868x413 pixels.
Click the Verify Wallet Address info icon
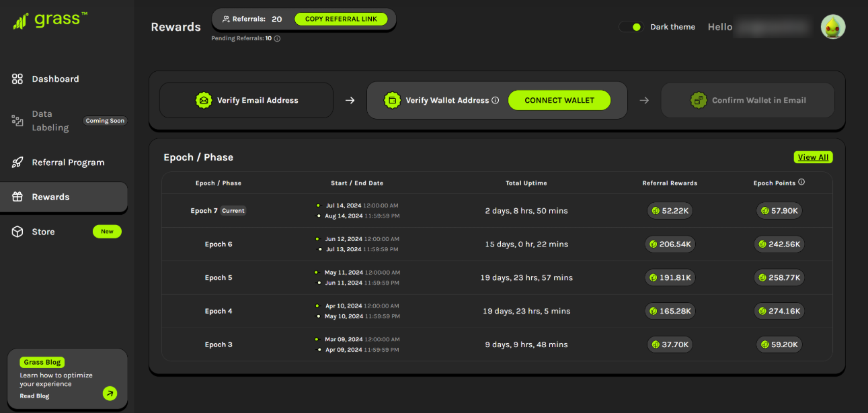click(x=496, y=100)
